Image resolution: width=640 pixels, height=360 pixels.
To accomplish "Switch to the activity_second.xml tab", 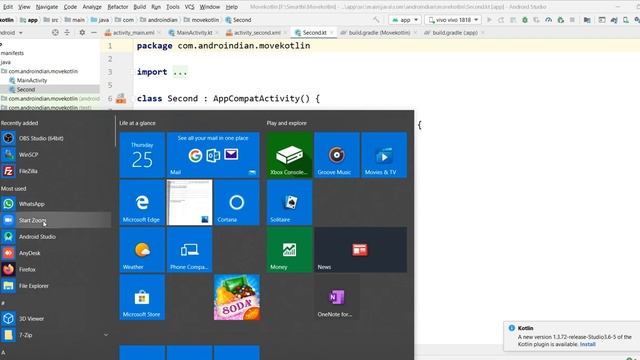I will 257,33.
